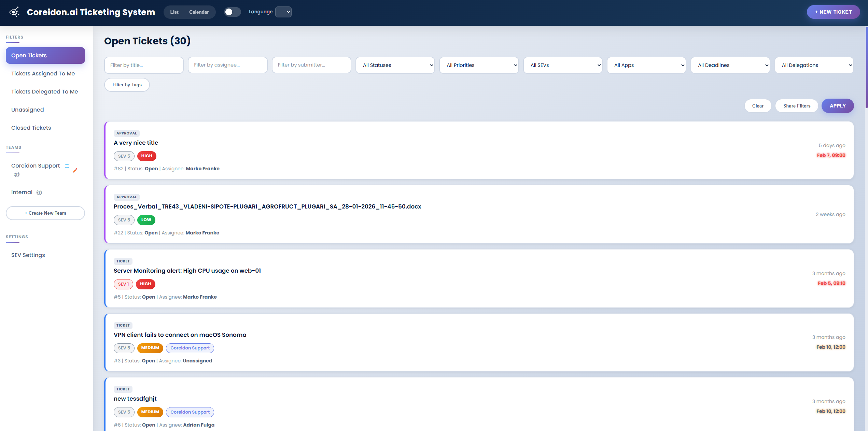This screenshot has height=431, width=868.
Task: Click the info icon beside Coreidon Support team
Action: point(16,174)
